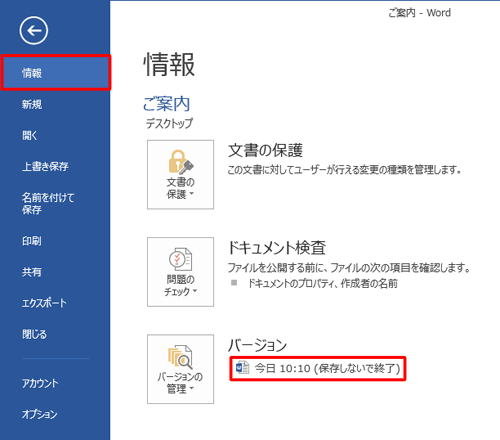The height and width of the screenshot is (440, 500).
Task: Click the back arrow circle icon
Action: (34, 30)
